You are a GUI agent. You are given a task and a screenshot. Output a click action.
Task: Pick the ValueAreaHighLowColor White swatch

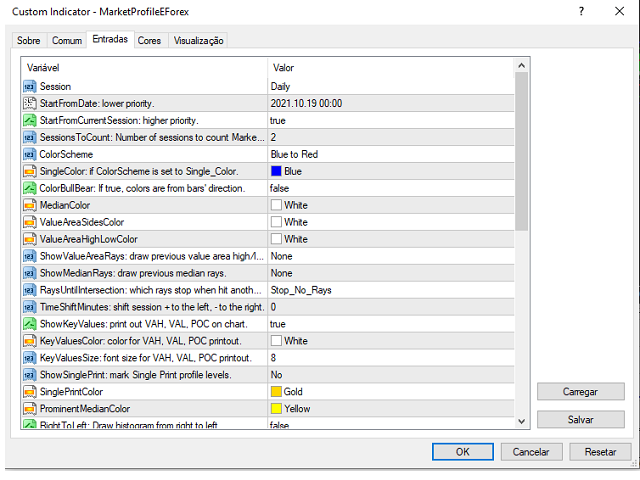coord(276,239)
